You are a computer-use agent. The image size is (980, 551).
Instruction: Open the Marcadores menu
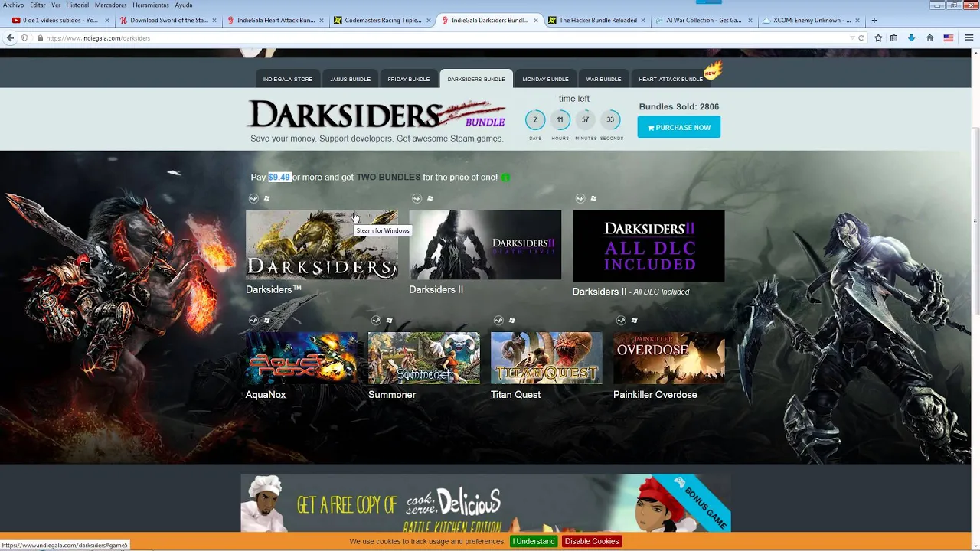[x=111, y=5]
